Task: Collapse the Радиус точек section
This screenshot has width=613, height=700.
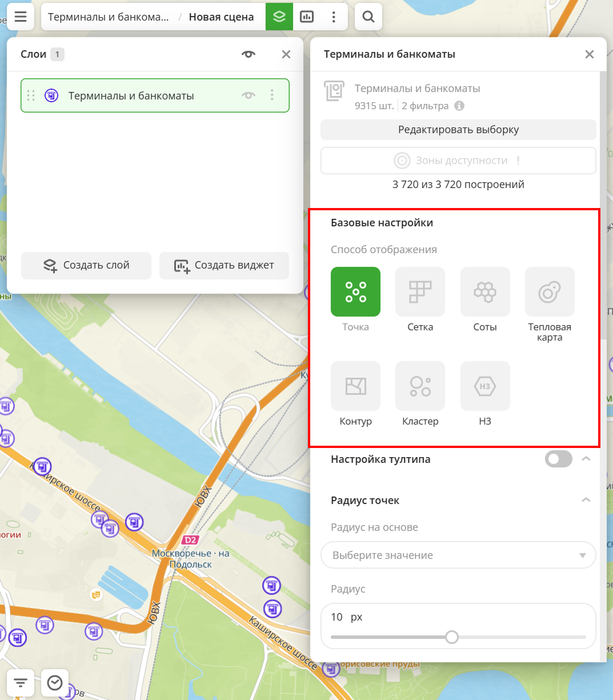Action: (x=586, y=500)
